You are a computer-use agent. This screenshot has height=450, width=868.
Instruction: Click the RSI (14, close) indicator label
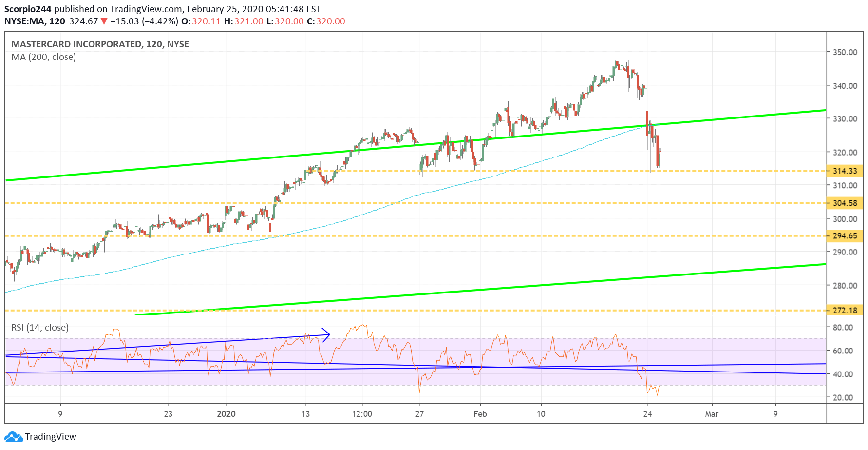[40, 328]
